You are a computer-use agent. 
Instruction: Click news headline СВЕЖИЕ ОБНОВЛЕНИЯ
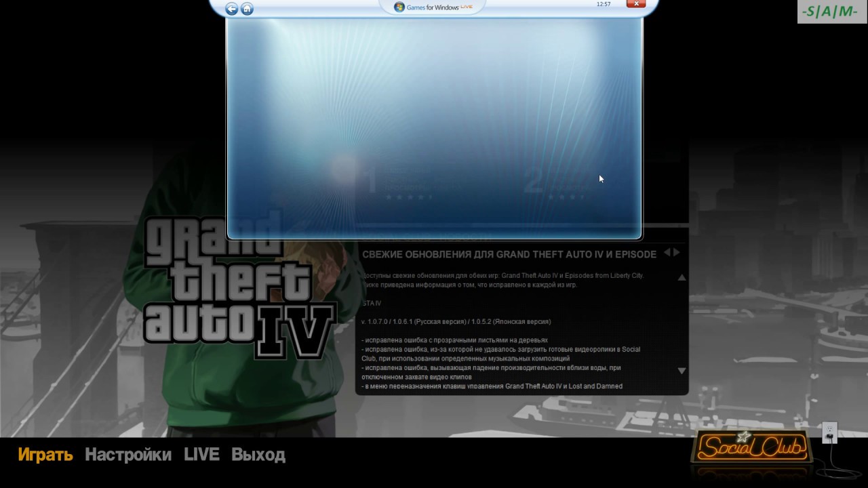point(509,254)
